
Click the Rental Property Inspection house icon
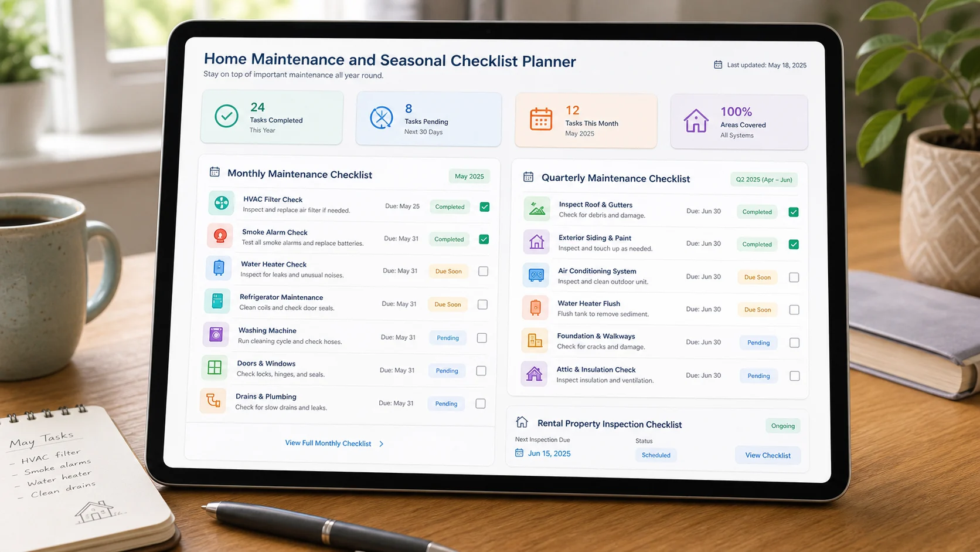522,422
